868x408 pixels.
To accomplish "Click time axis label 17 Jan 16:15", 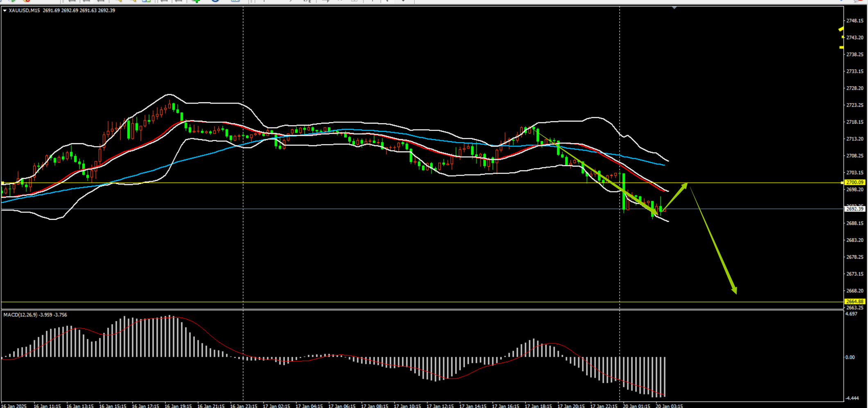I will (506, 406).
